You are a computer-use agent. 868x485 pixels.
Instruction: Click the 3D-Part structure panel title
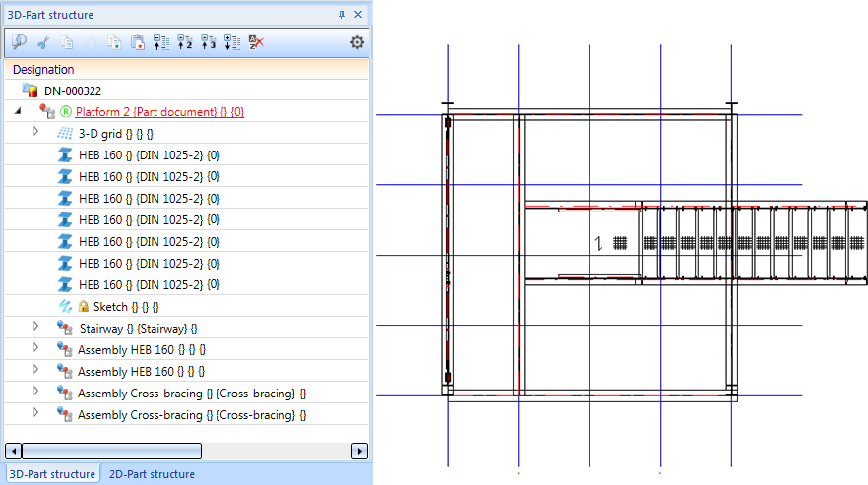click(50, 15)
